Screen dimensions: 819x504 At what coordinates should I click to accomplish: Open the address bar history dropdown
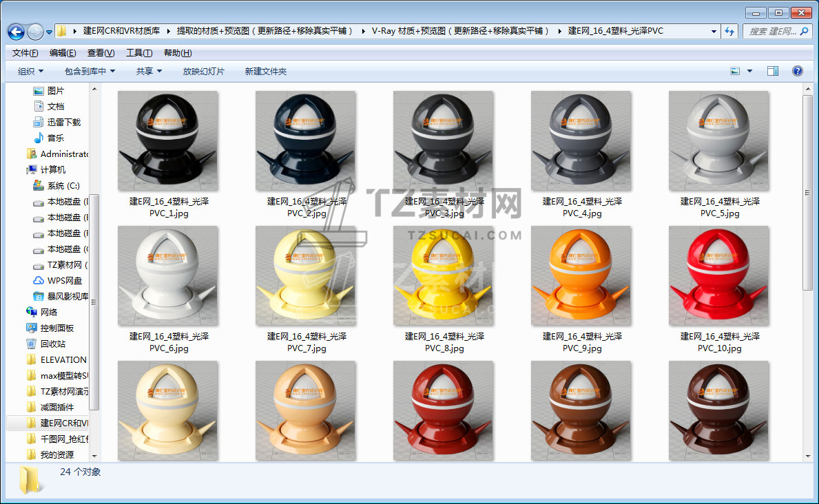(714, 32)
